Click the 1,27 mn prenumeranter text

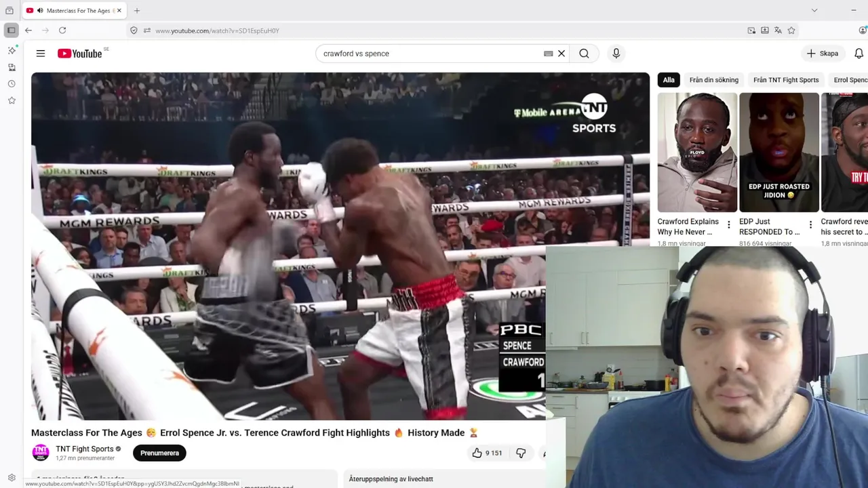click(x=85, y=459)
